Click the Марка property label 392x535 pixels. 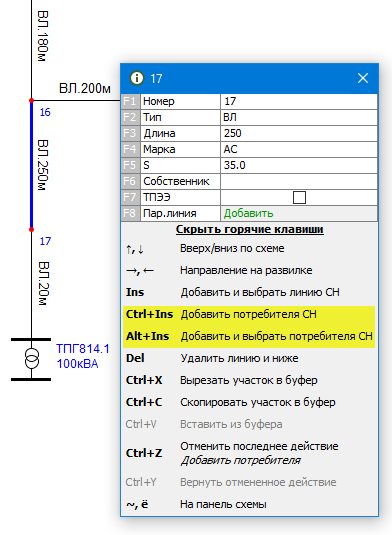point(159,149)
